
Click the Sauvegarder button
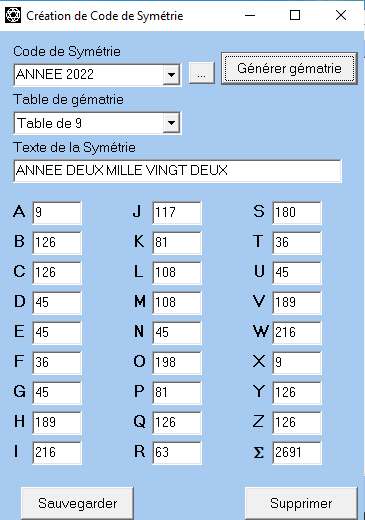tap(77, 503)
